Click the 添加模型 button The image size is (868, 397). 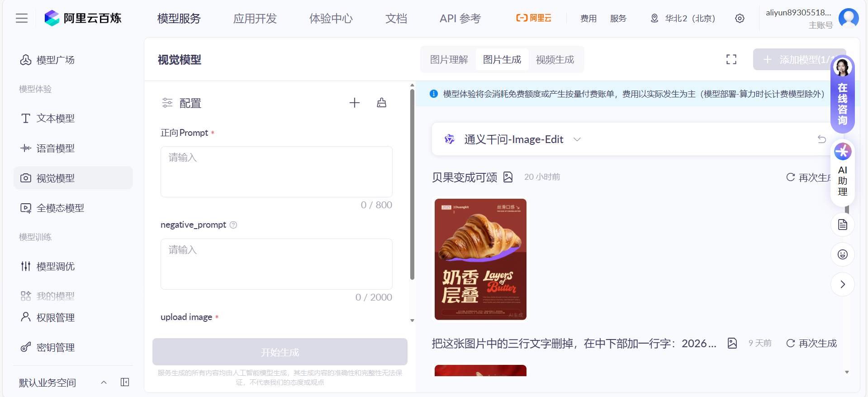[x=799, y=59]
